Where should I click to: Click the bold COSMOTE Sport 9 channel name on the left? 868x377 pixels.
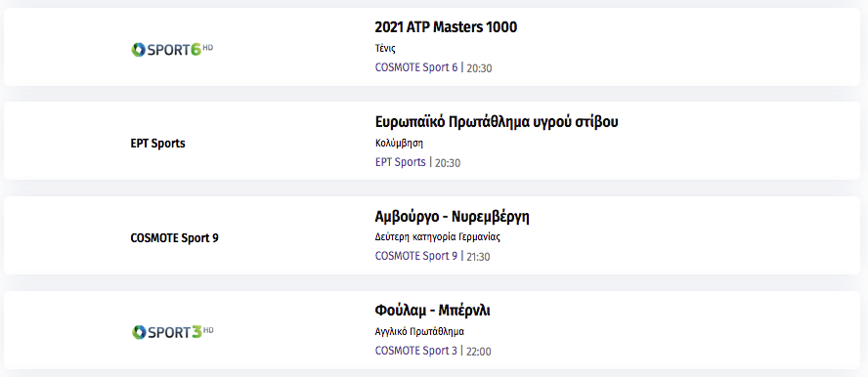174,238
